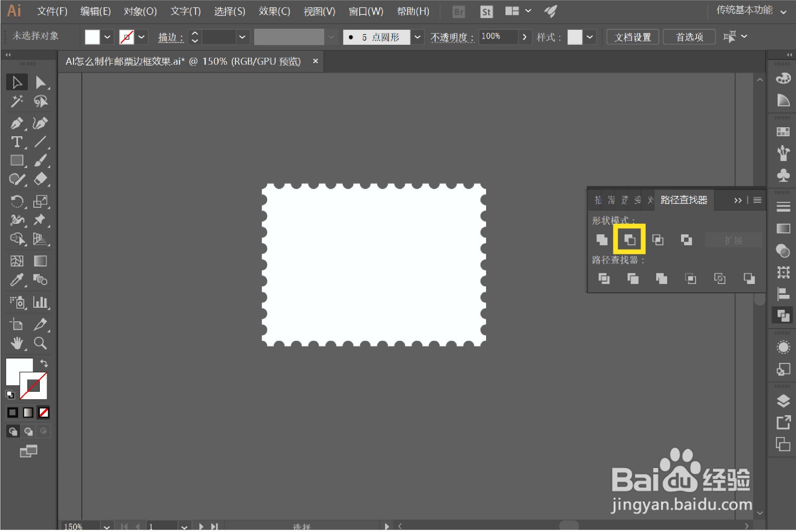Click the Unite shape mode icon
This screenshot has height=532, width=796.
pos(602,240)
